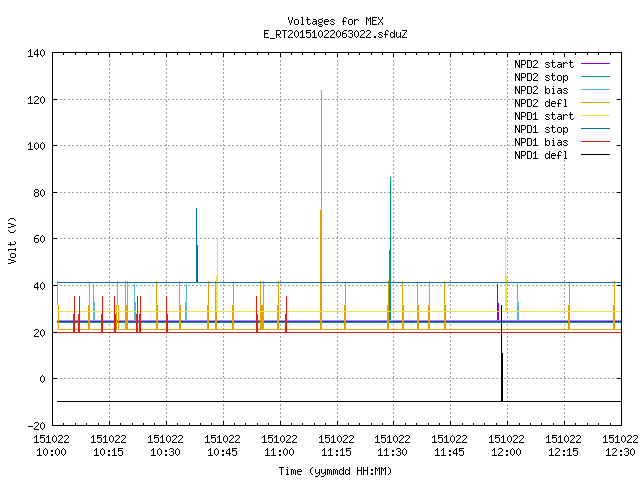The width and height of the screenshot is (640, 480).
Task: Click the 'NPD2 bias' legend label
Action: pos(541,90)
